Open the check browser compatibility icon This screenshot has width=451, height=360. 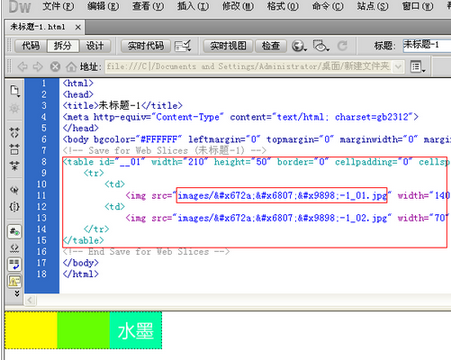(183, 46)
